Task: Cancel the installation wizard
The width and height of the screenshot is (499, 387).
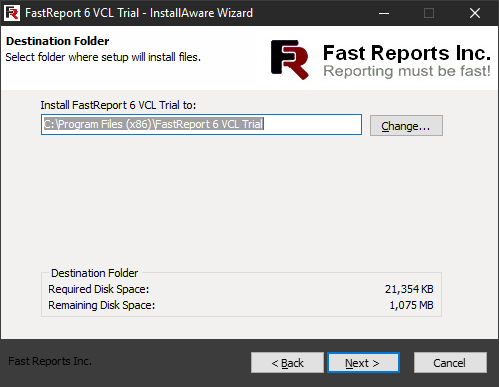Action: click(x=450, y=362)
